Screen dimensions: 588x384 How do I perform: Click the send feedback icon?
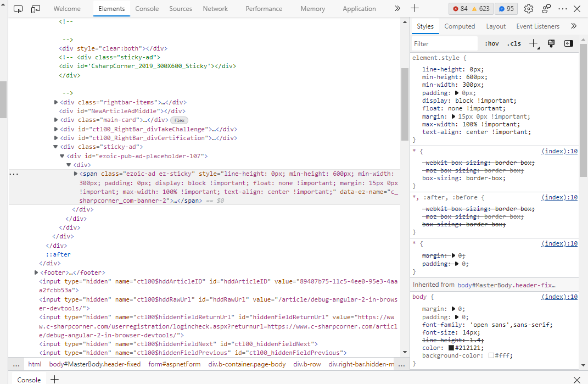coord(546,9)
